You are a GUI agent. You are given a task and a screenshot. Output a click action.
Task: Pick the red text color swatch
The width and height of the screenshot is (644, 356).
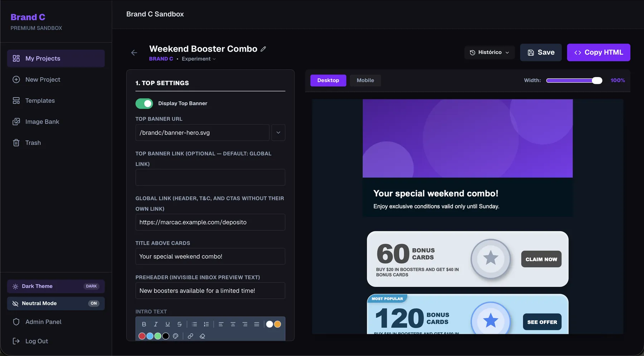(142, 336)
